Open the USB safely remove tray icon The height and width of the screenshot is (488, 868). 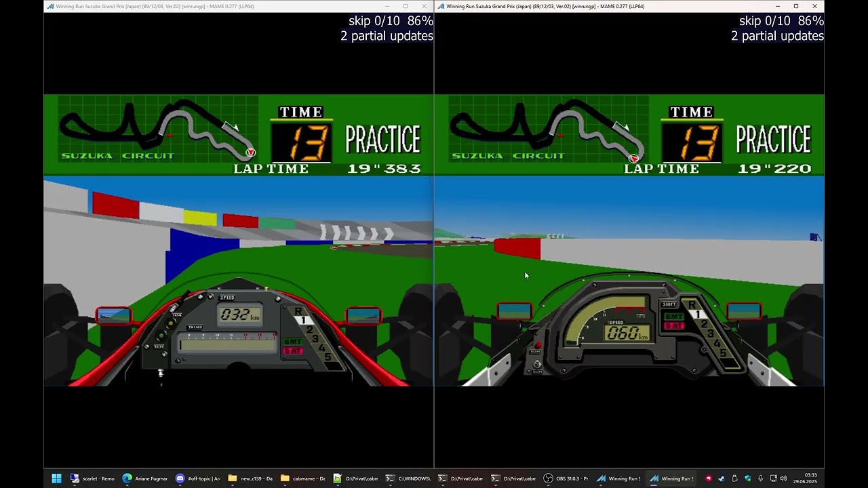click(734, 479)
